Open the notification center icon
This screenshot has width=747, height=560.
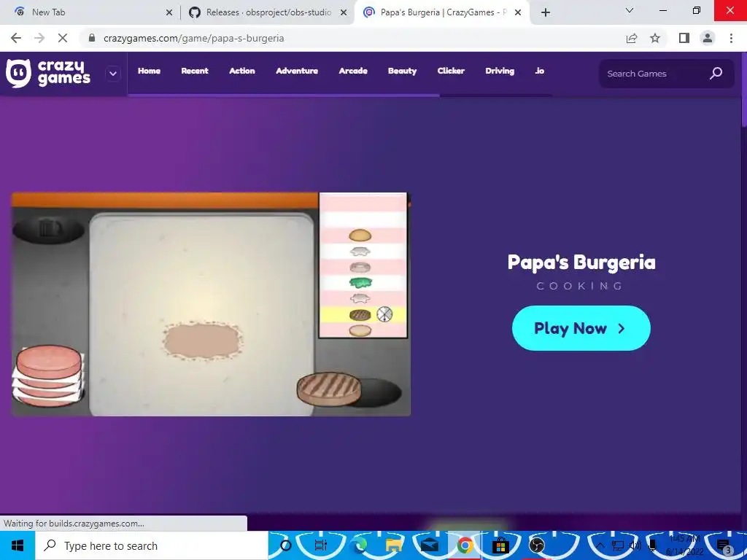tap(724, 546)
